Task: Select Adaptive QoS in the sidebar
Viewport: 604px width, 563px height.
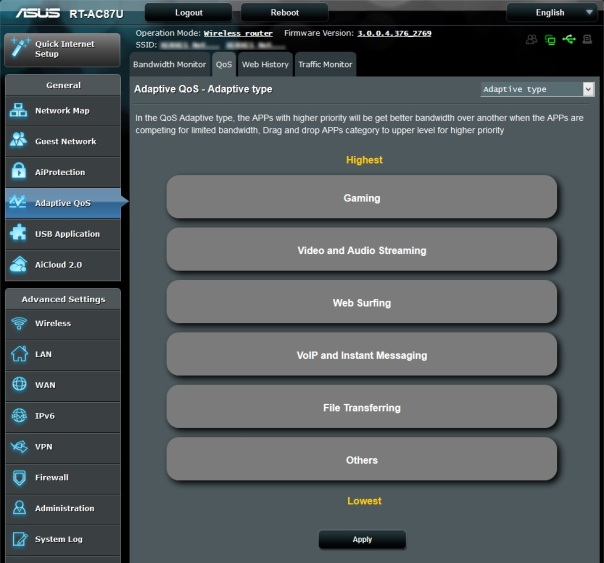Action: (x=63, y=203)
